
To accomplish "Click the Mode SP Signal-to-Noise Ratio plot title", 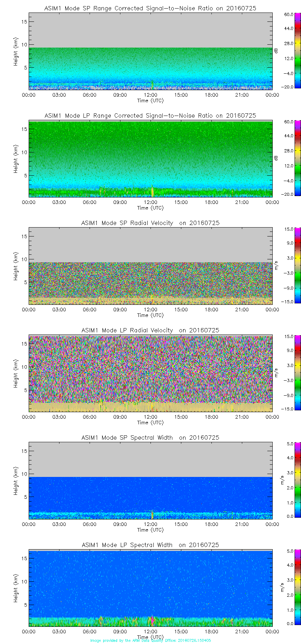I will point(150,8).
